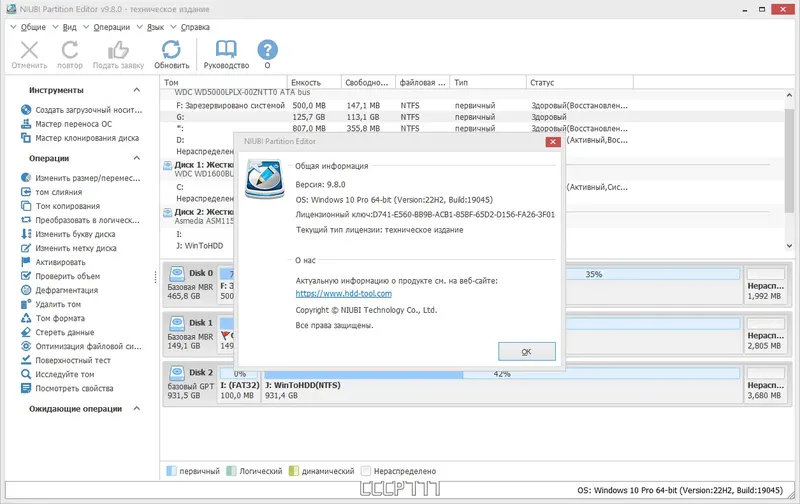Click the Обновить refresh icon
800x504 pixels.
click(x=171, y=49)
